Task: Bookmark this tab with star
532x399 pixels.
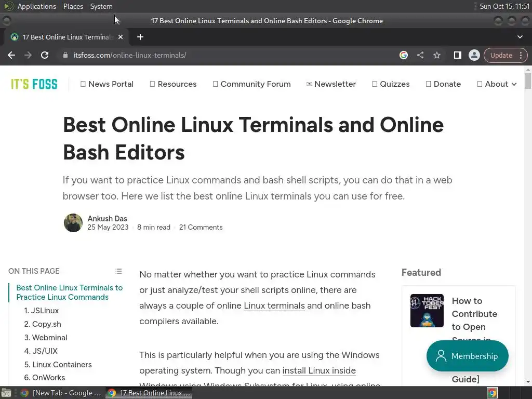Action: click(x=436, y=55)
